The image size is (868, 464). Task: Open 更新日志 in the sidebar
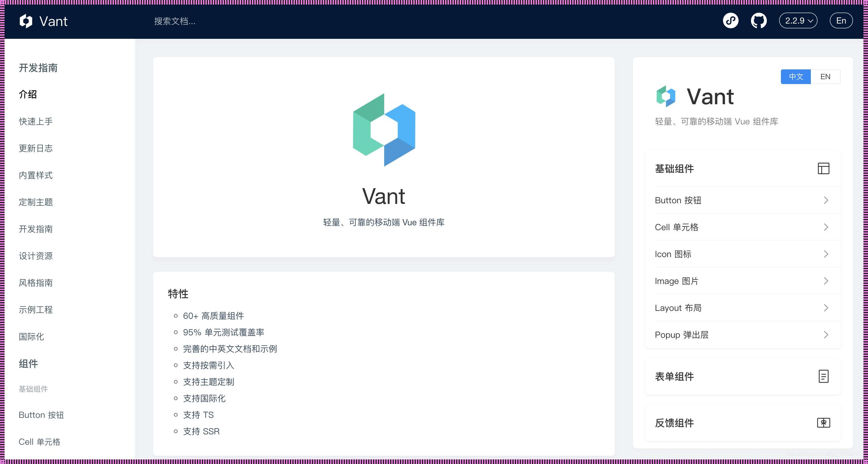click(35, 148)
